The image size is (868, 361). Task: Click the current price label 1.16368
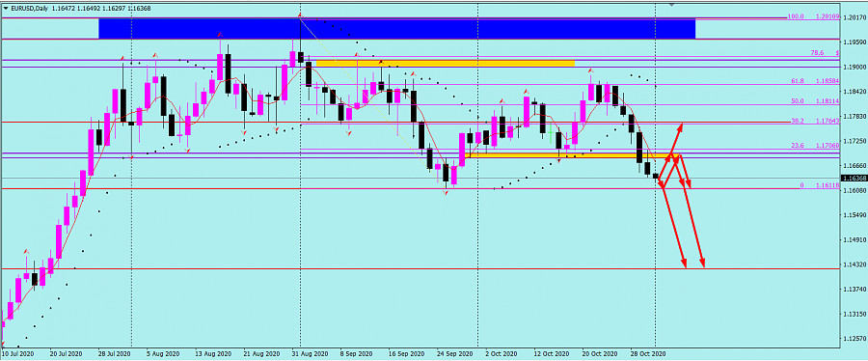854,179
